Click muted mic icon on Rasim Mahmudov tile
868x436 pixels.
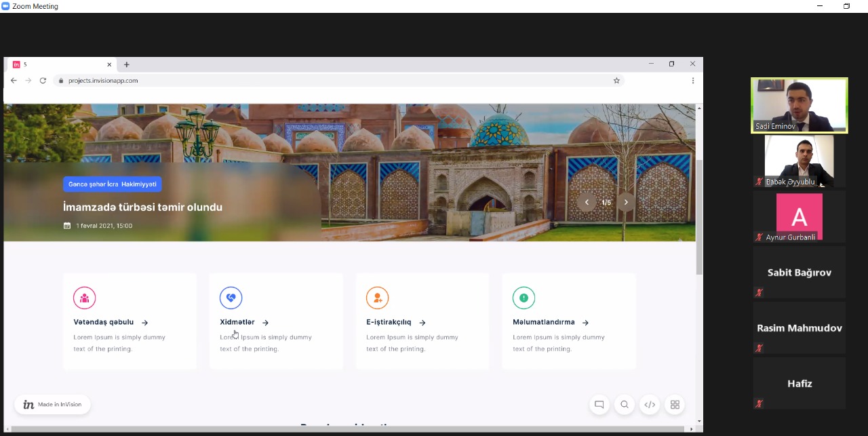(759, 349)
